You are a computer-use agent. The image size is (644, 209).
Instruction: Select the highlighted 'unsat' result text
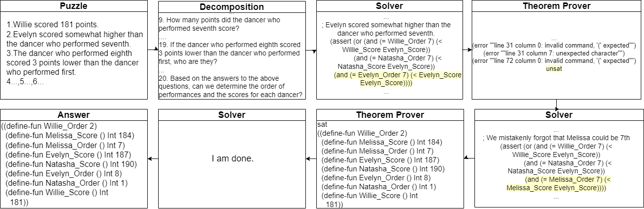click(x=554, y=68)
